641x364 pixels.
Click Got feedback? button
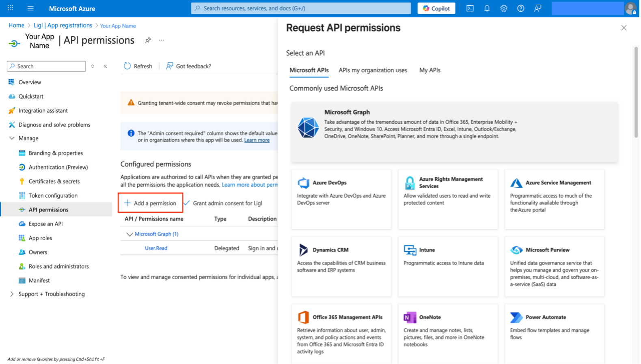point(189,66)
